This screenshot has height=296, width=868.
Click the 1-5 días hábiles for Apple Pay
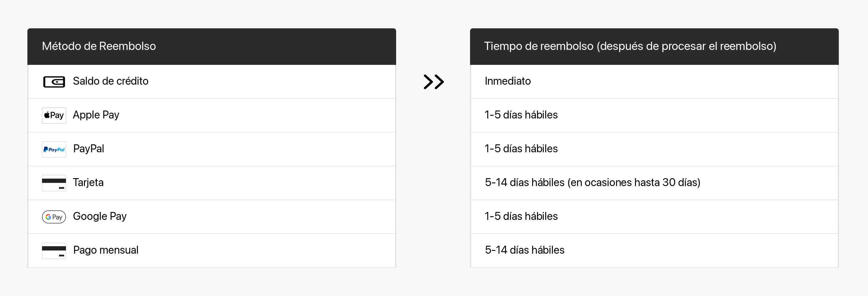click(x=521, y=115)
